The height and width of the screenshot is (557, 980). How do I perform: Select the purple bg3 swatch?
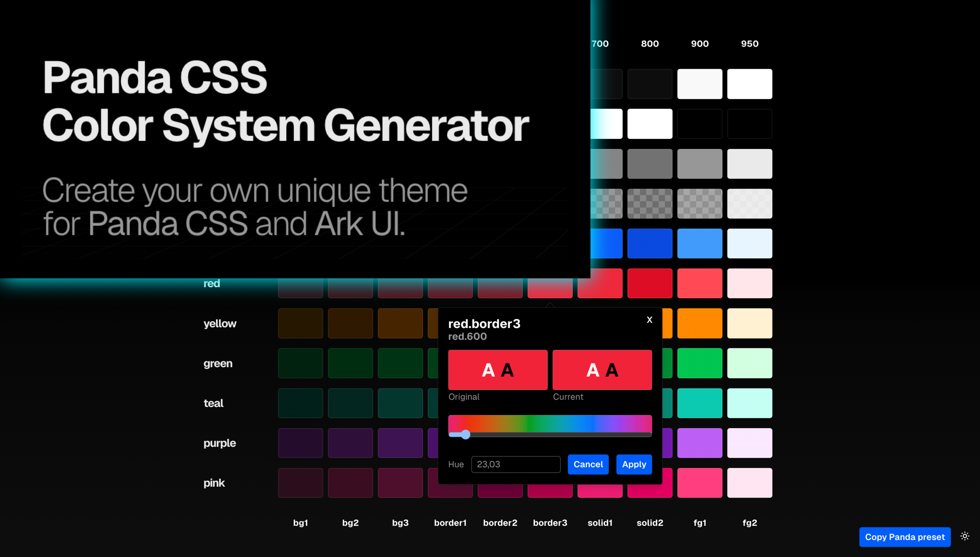[x=401, y=443]
